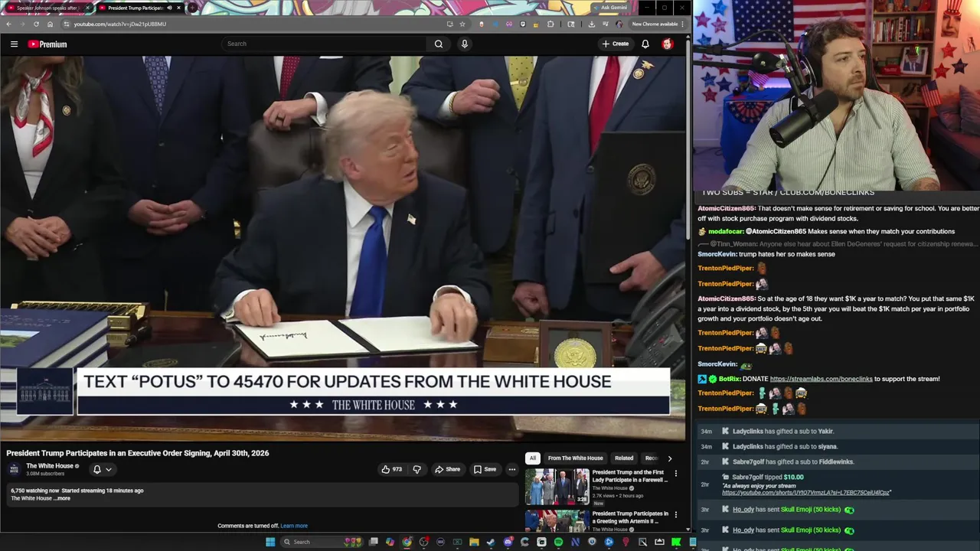Open Artemis II greeting video thumbnail
This screenshot has width=980, height=551.
click(557, 521)
